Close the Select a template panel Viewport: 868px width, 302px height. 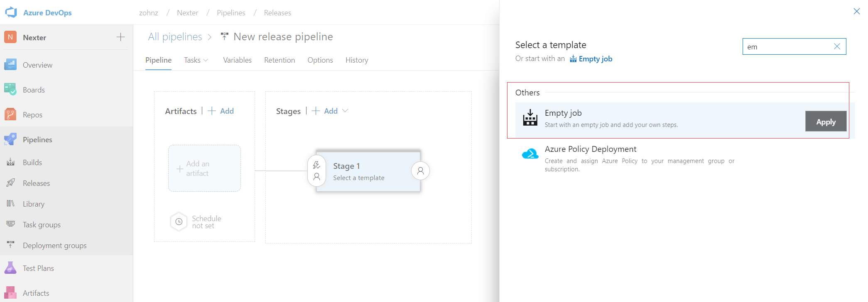856,12
